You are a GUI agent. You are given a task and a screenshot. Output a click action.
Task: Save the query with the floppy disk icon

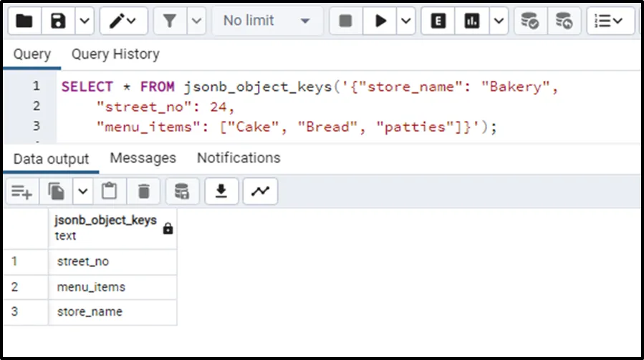(58, 21)
